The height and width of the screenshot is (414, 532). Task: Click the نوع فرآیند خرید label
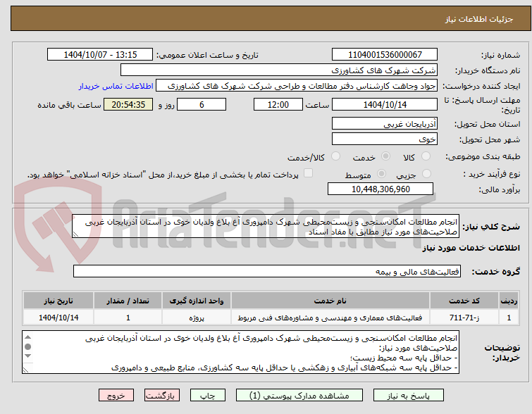492,174
